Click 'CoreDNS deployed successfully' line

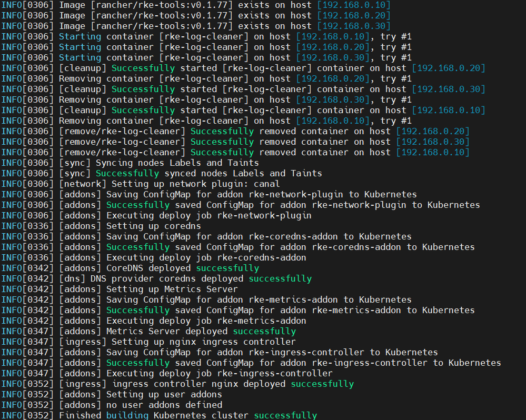[x=130, y=268]
